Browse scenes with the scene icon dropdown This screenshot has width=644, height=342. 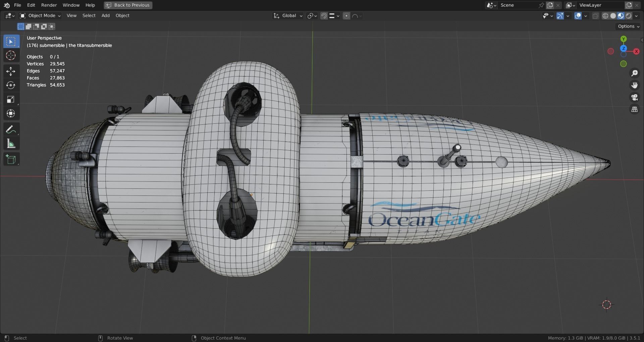pyautogui.click(x=492, y=5)
